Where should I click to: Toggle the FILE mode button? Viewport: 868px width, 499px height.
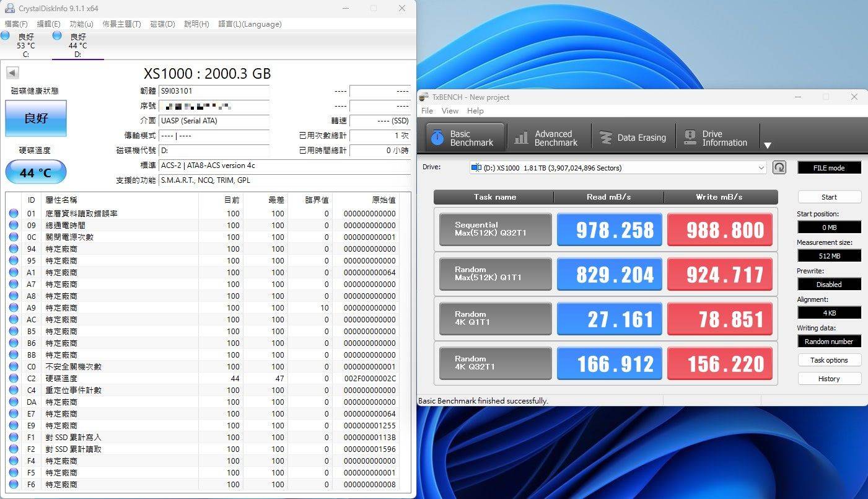pos(829,167)
